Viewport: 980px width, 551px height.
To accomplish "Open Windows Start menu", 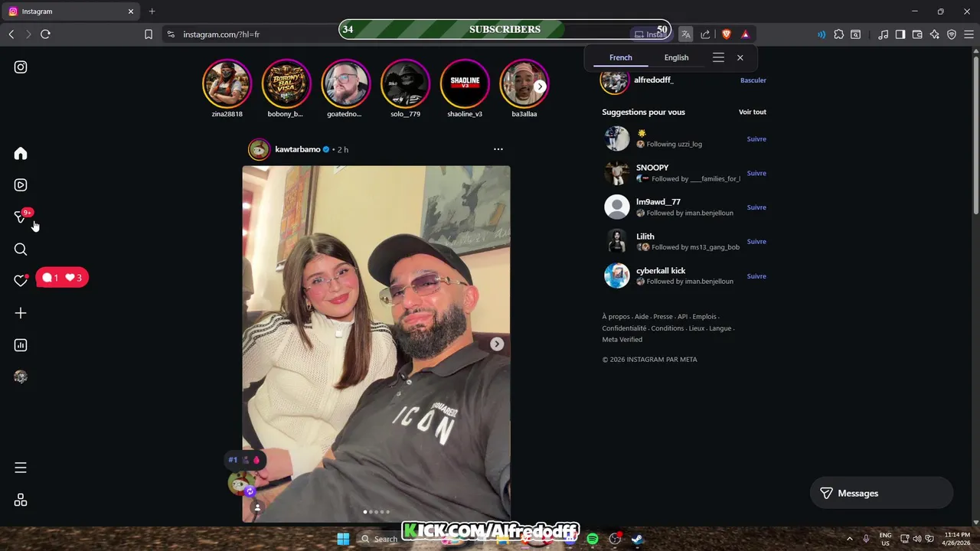I will (x=343, y=539).
